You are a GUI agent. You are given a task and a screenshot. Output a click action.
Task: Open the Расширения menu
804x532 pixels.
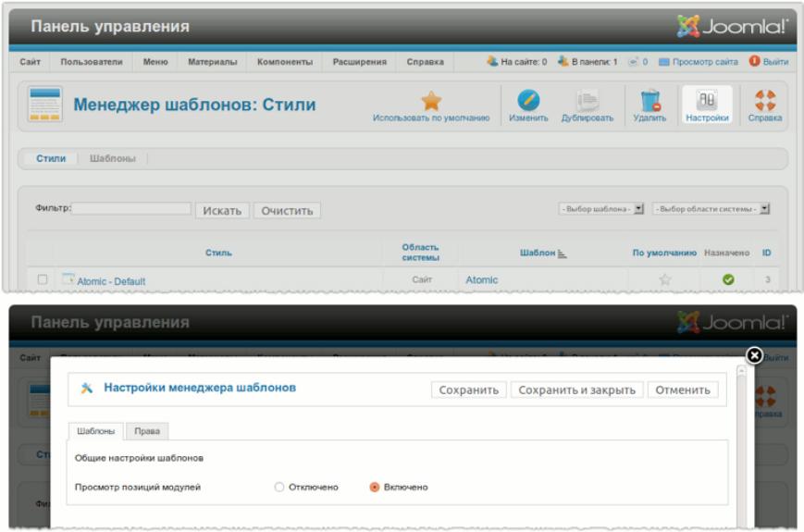pyautogui.click(x=360, y=62)
